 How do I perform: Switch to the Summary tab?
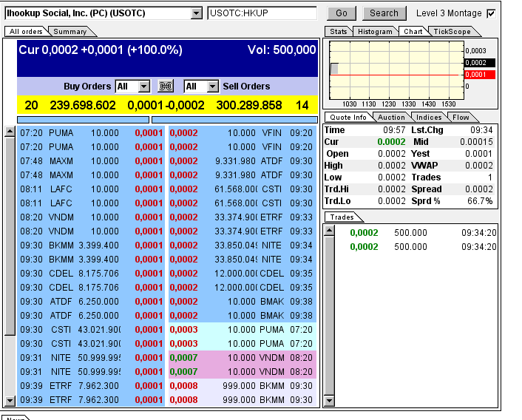coord(70,31)
